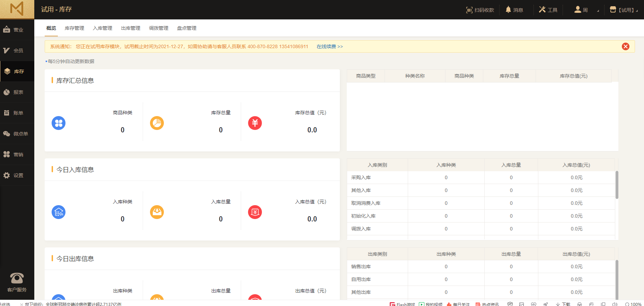The height and width of the screenshot is (306, 644).
Task: Click the orange 入库总量 inbox icon
Action: [x=157, y=212]
